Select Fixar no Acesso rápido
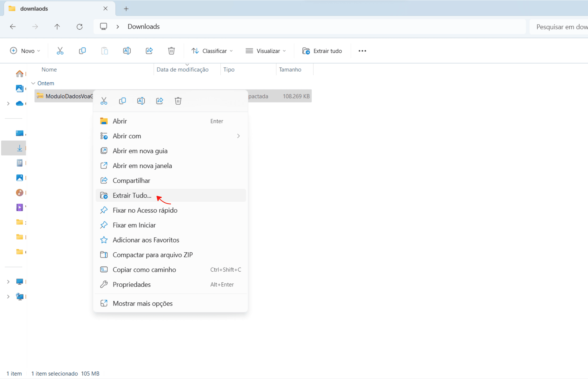The image size is (588, 379). point(171,210)
